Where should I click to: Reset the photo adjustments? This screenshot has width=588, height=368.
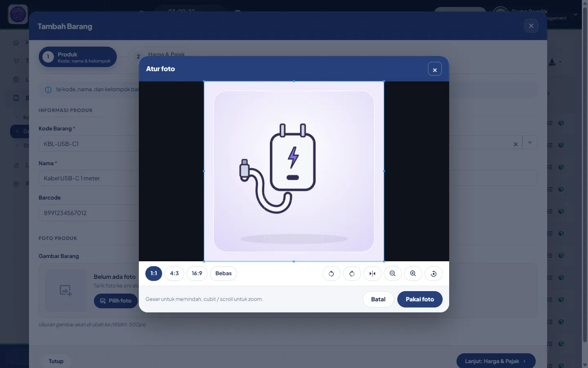pyautogui.click(x=434, y=274)
